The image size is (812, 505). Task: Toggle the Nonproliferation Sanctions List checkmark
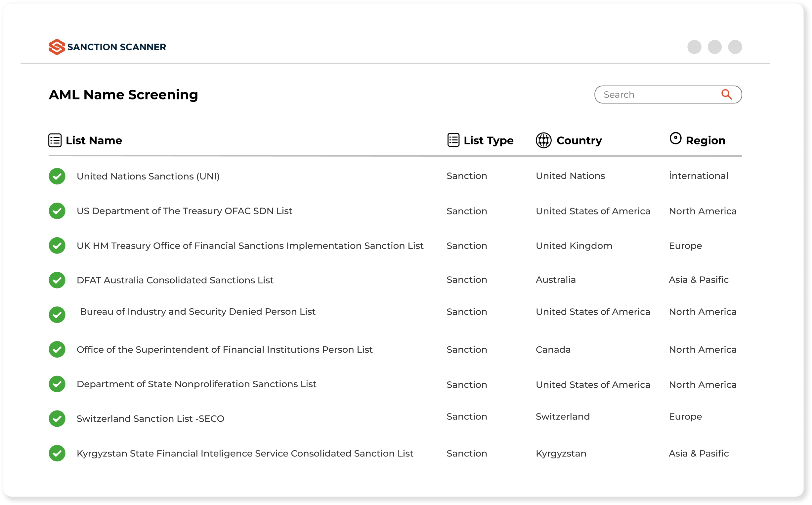click(x=57, y=384)
